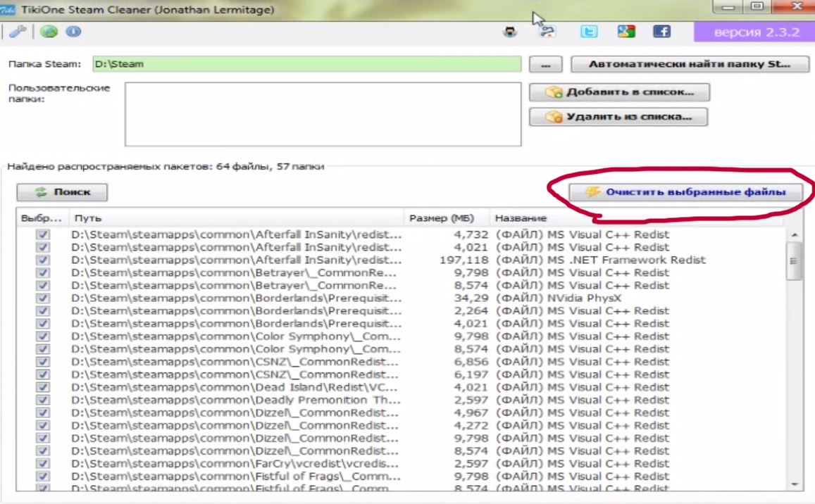Open the Facebook icon link
Viewport: 815px width, 504px height.
(x=661, y=32)
